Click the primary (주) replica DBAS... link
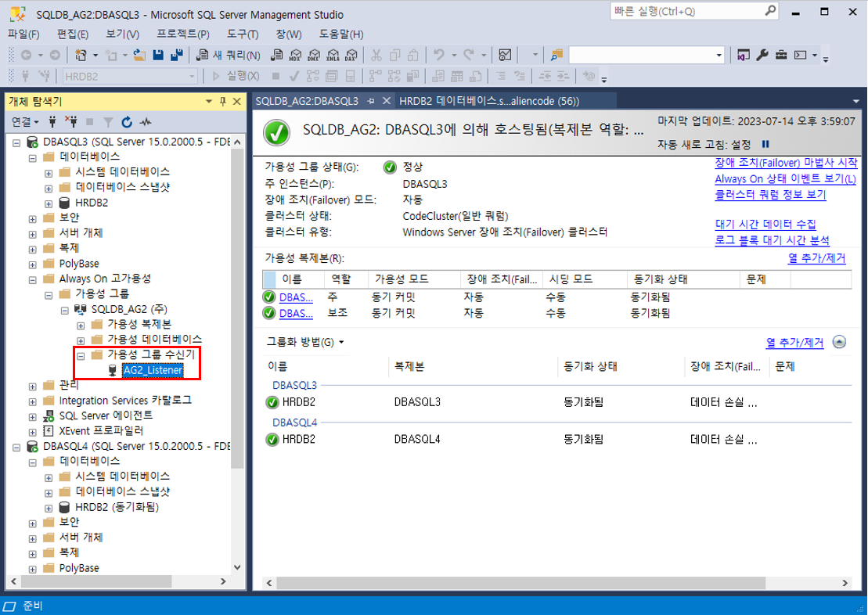Image resolution: width=868 pixels, height=615 pixels. tap(296, 297)
